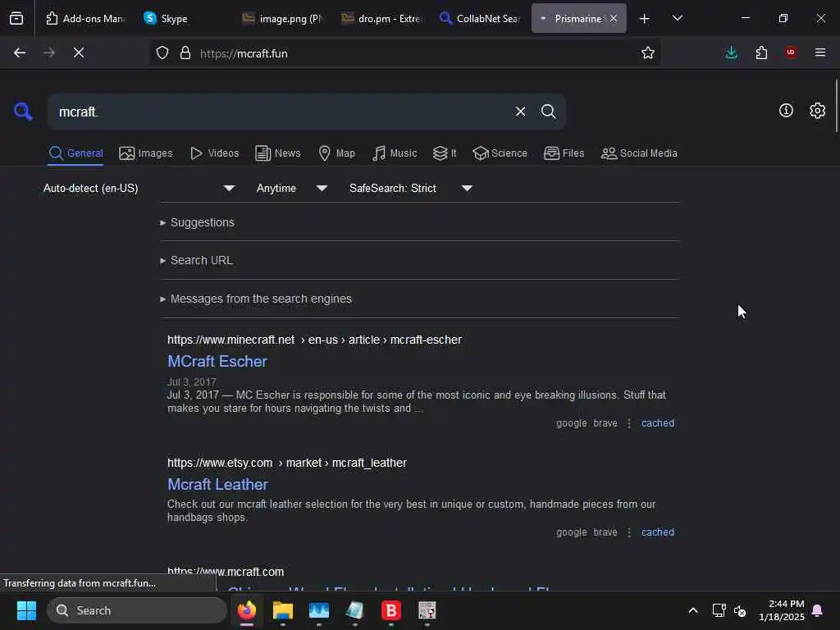Select the Music search category
The width and height of the screenshot is (840, 630).
395,153
